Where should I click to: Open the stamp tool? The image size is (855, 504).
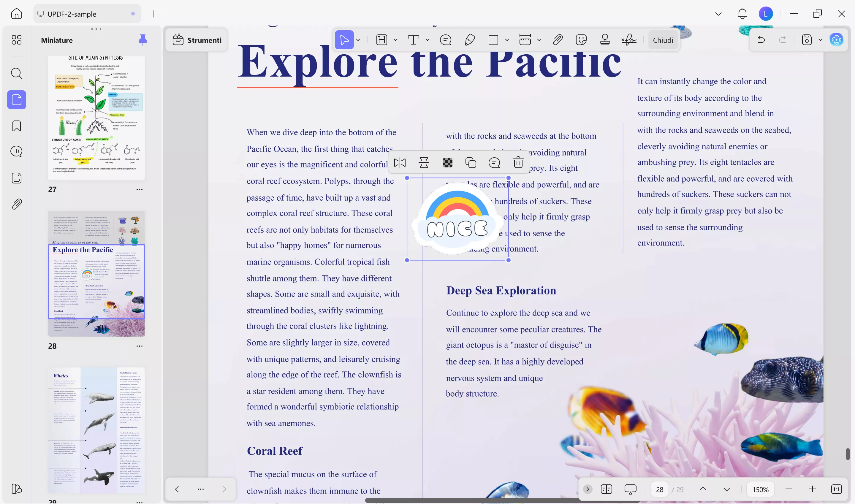point(605,40)
